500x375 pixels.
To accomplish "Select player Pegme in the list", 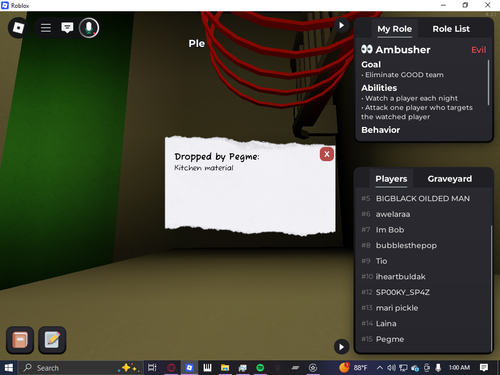I will pos(422,339).
